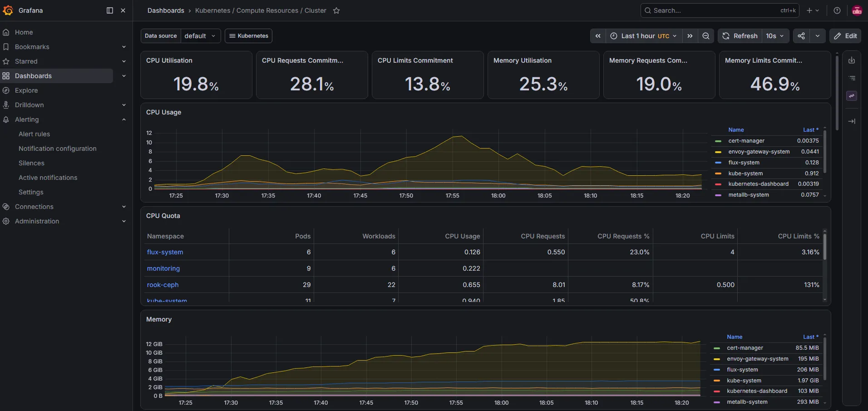Viewport: 868px width, 411px height.
Task: Open the default data source dropdown
Action: [201, 36]
